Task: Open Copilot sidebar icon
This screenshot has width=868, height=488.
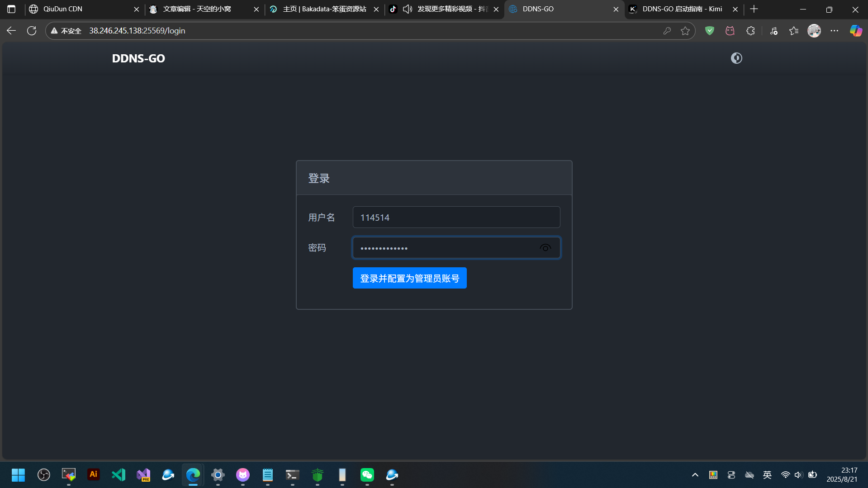Action: [x=856, y=31]
